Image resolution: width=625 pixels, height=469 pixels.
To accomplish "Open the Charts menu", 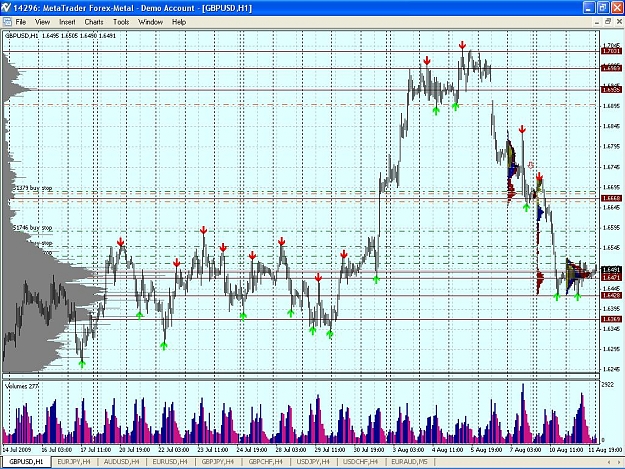I will tap(94, 22).
